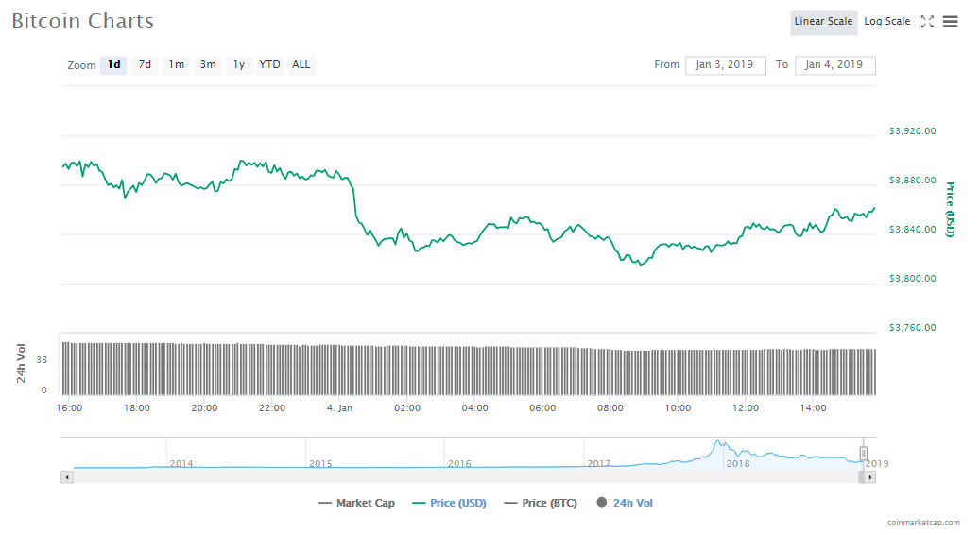Select the 1y zoom option
This screenshot has width=980, height=535.
pyautogui.click(x=239, y=65)
